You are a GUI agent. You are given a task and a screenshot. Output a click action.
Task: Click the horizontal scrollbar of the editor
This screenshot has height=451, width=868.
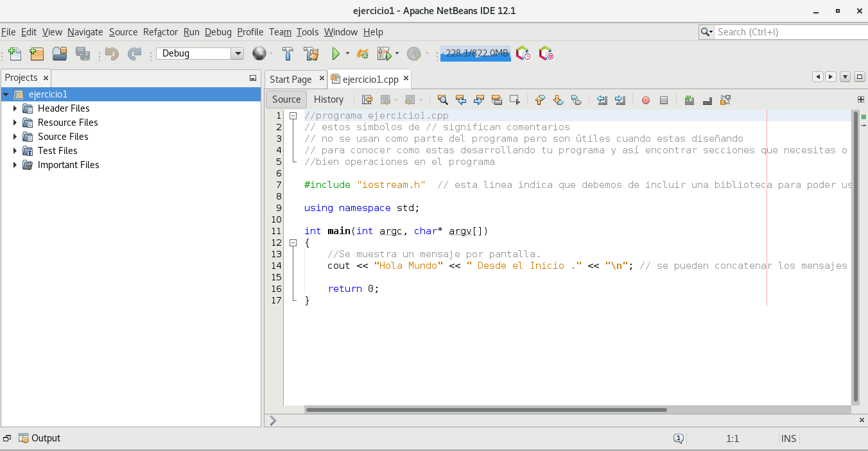[x=486, y=410]
